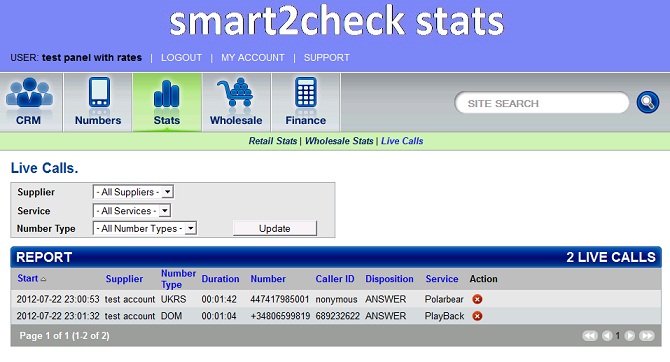
Task: Click the LOGOUT link
Action: pyautogui.click(x=181, y=58)
